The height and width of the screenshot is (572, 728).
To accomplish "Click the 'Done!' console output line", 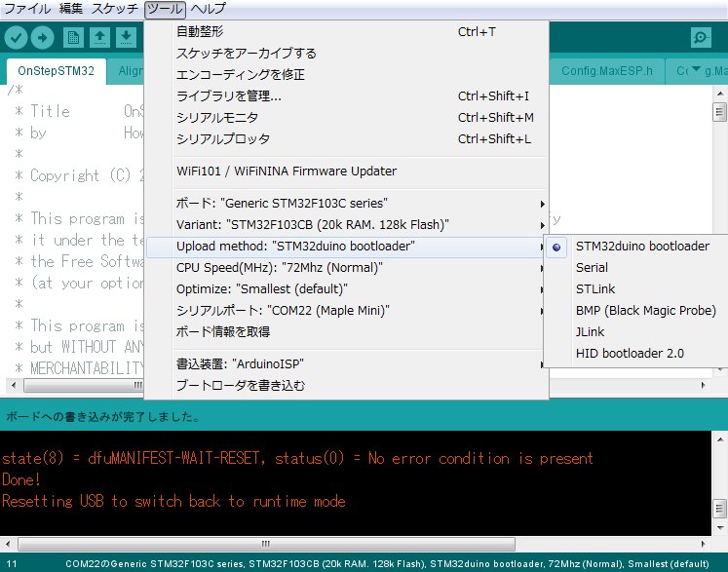I will [21, 479].
